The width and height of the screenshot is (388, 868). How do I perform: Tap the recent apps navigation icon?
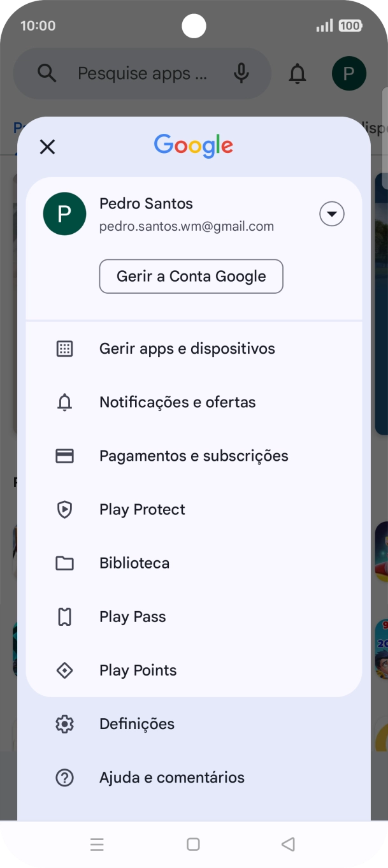click(97, 844)
